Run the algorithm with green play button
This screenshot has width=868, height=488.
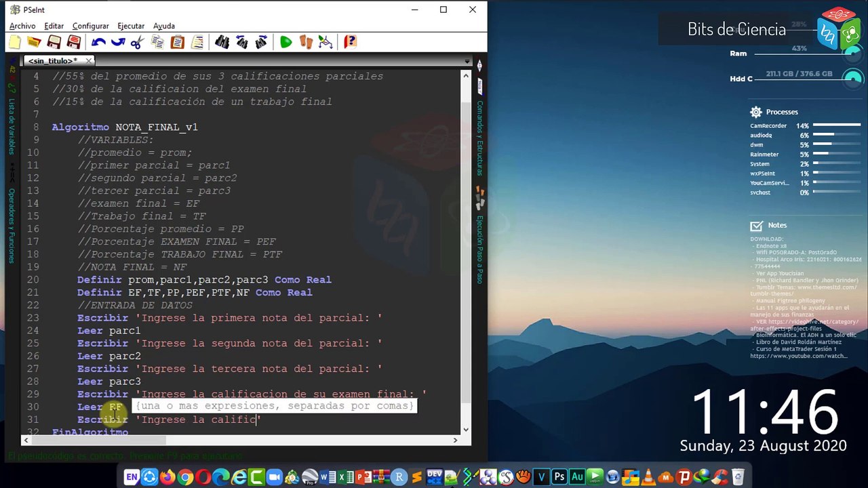(x=285, y=42)
